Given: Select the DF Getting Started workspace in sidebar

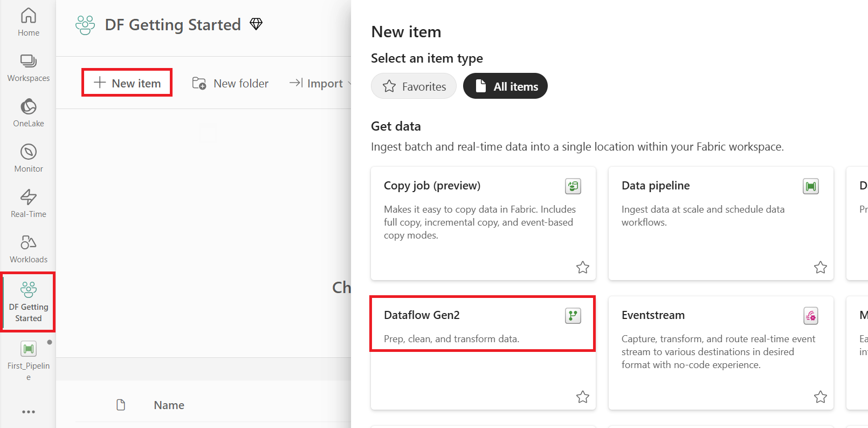Looking at the screenshot, I should [x=28, y=302].
